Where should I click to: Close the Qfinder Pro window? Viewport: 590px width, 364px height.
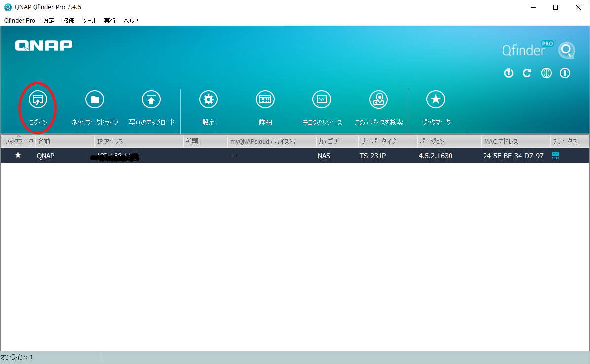pyautogui.click(x=578, y=7)
